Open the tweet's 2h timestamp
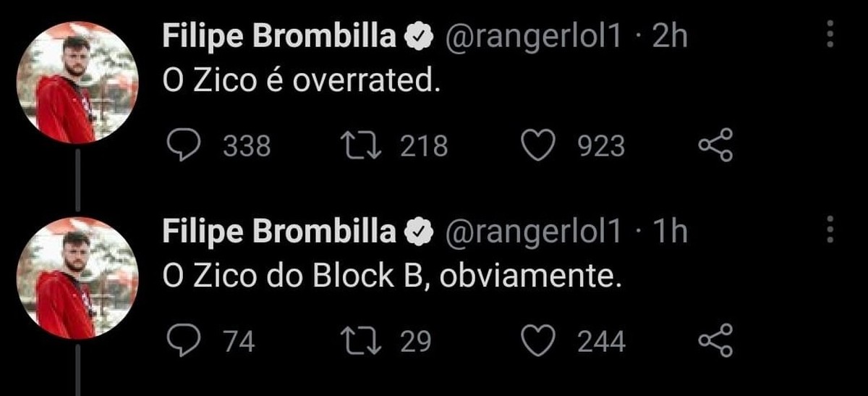Viewport: 868px width, 396px height. (668, 38)
